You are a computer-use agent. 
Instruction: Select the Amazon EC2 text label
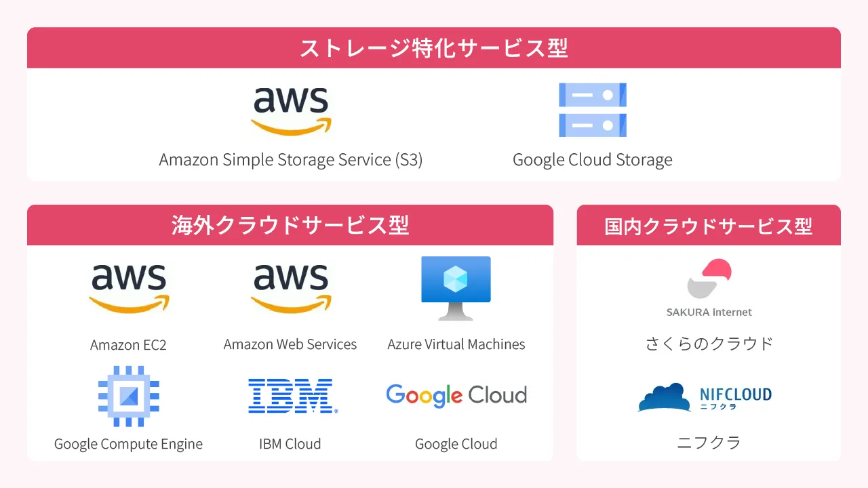[x=128, y=344]
